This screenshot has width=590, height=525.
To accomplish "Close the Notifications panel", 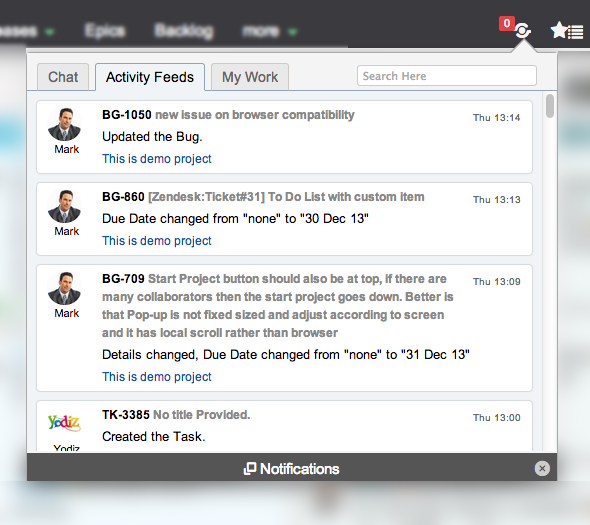I will (x=542, y=469).
